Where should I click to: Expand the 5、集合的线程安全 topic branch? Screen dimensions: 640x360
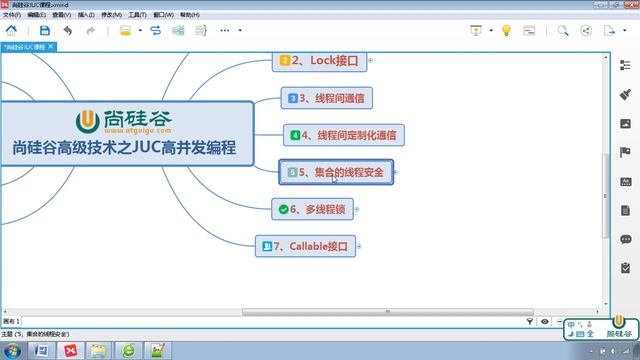click(395, 172)
